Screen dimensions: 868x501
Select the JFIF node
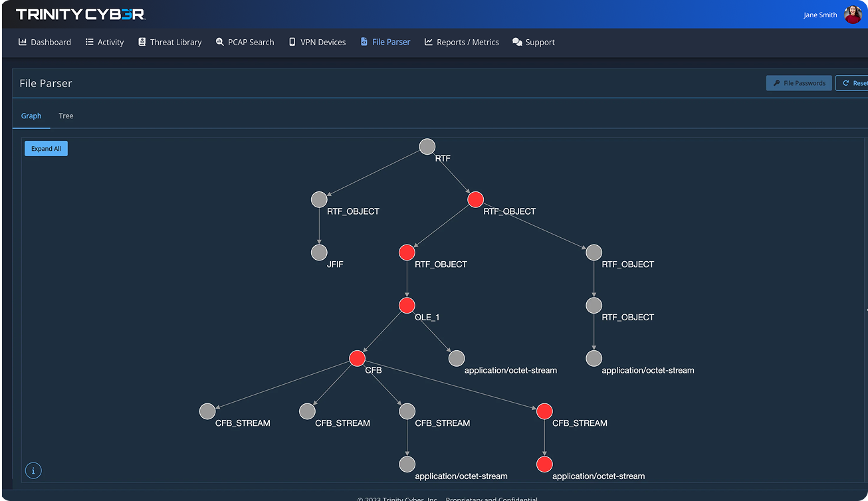tap(319, 252)
